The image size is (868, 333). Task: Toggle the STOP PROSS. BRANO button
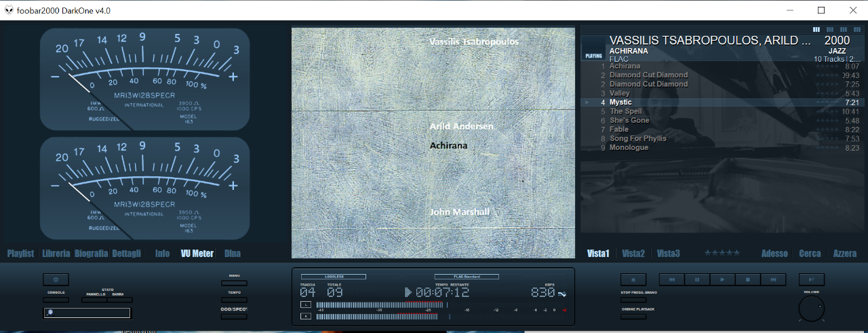[x=633, y=299]
